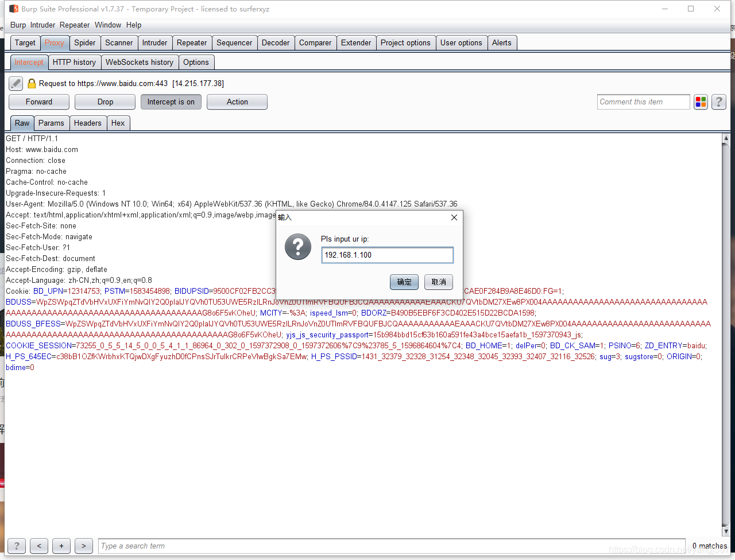The width and height of the screenshot is (735, 560).
Task: Click the Sec-Fetch-Site: none line
Action: pos(41,226)
